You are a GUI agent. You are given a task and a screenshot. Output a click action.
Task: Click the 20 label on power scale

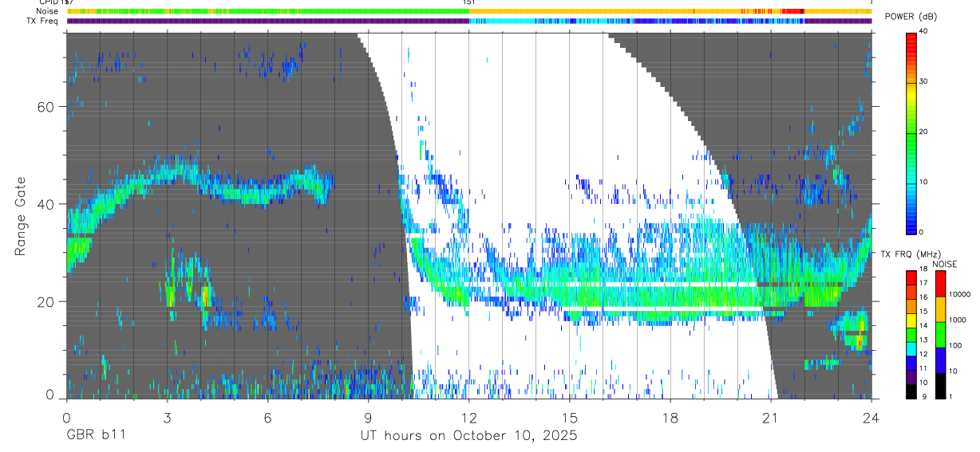click(x=924, y=132)
